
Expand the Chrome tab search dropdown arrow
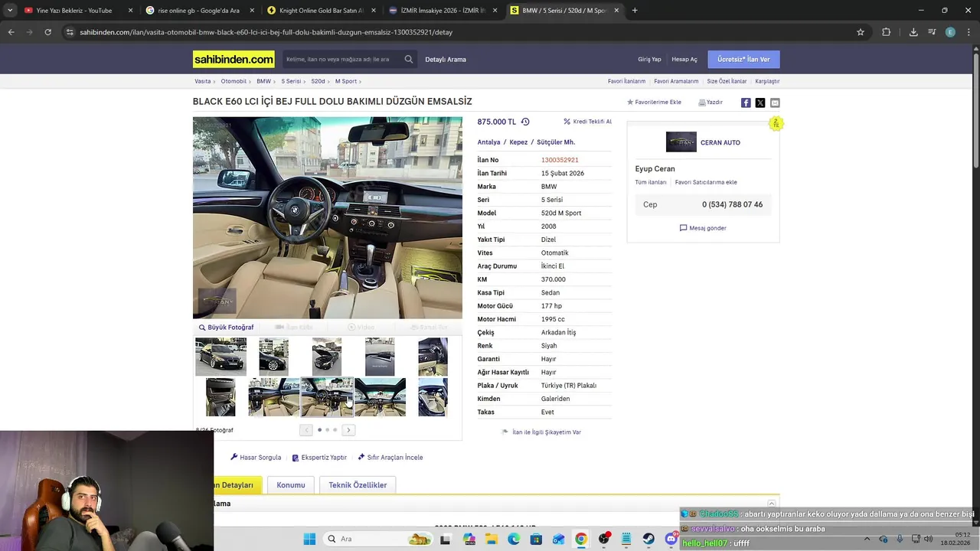pyautogui.click(x=9, y=11)
